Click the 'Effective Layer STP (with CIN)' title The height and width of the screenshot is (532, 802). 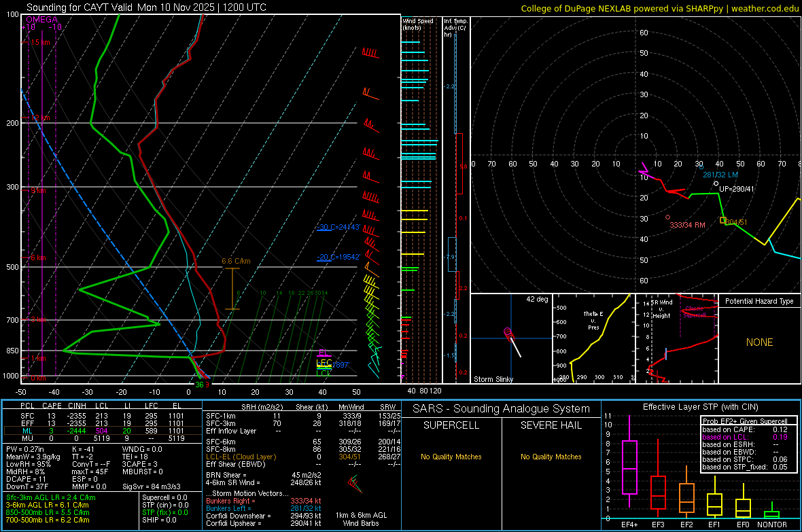pos(701,407)
